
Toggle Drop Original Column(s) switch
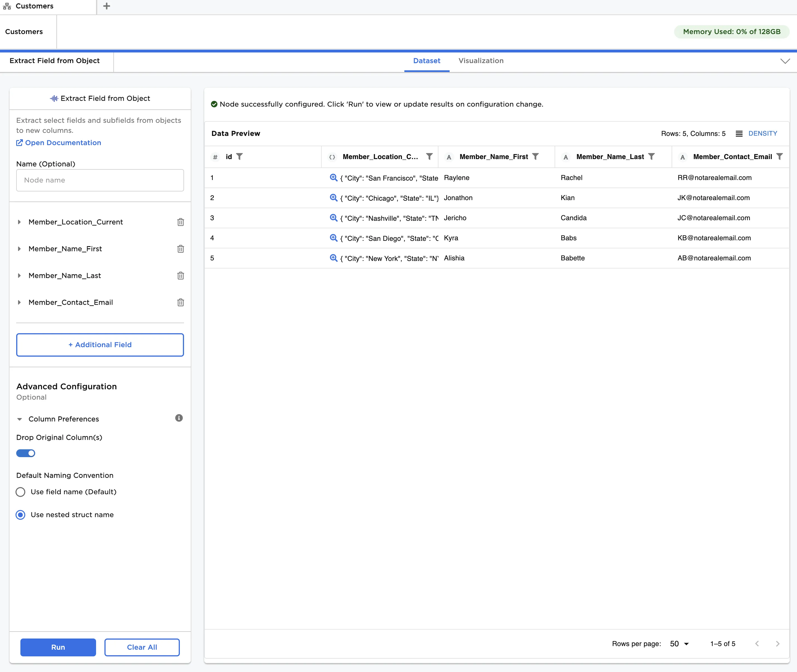pyautogui.click(x=25, y=453)
